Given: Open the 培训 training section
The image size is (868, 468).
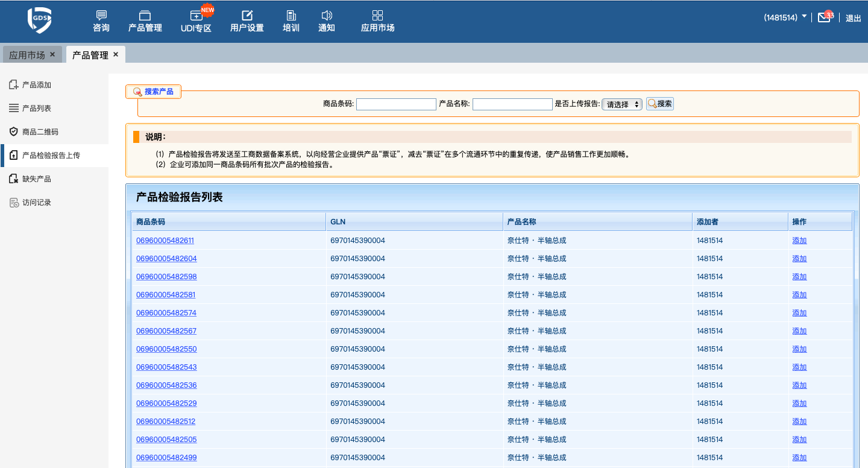Looking at the screenshot, I should 291,21.
